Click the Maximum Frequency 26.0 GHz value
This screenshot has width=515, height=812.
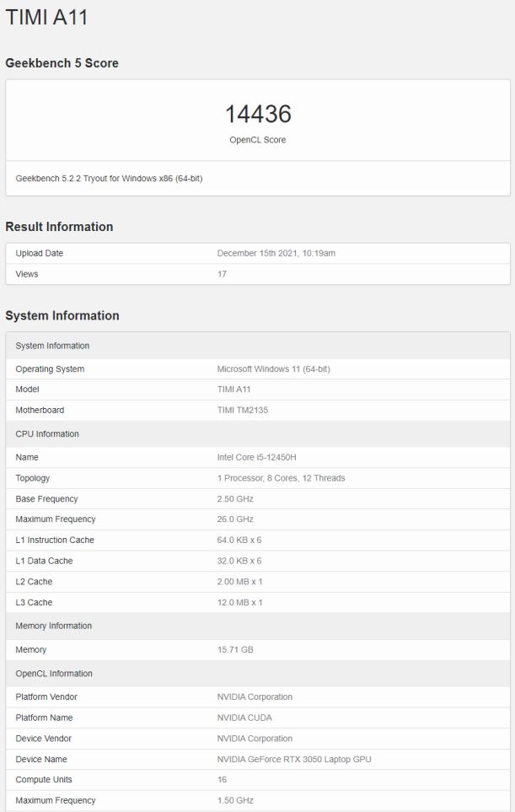[x=235, y=519]
